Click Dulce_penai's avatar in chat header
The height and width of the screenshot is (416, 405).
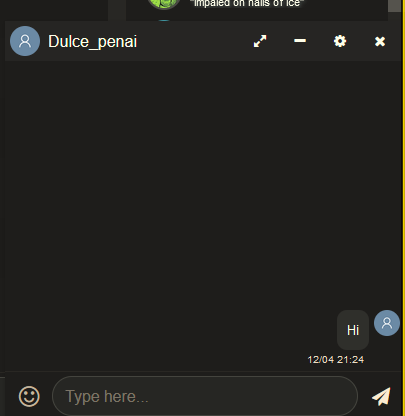tap(25, 41)
